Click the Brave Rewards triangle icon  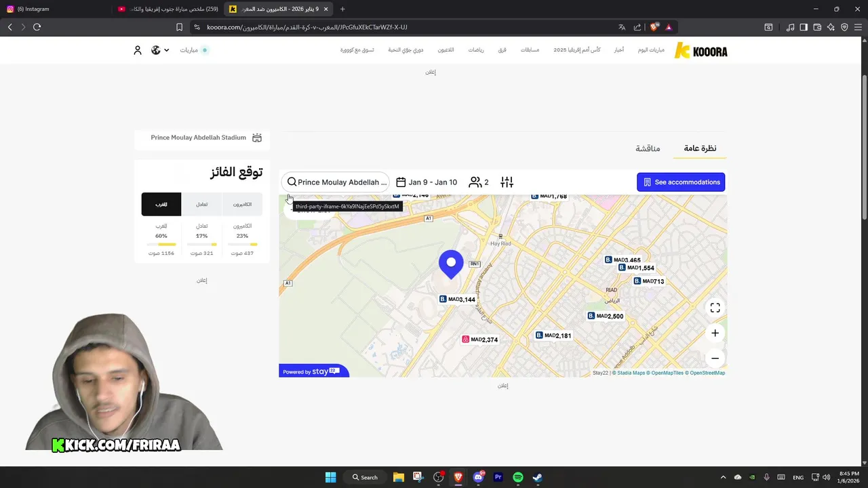tap(669, 27)
